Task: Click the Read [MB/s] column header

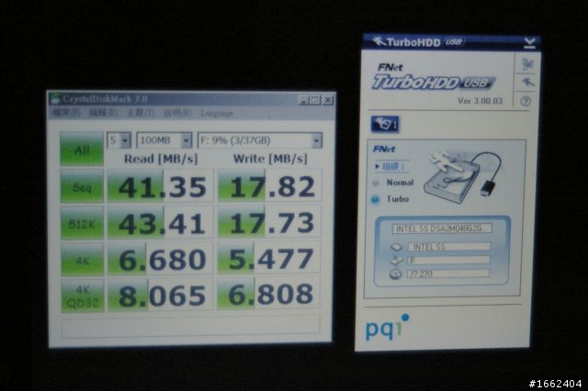Action: (161, 159)
